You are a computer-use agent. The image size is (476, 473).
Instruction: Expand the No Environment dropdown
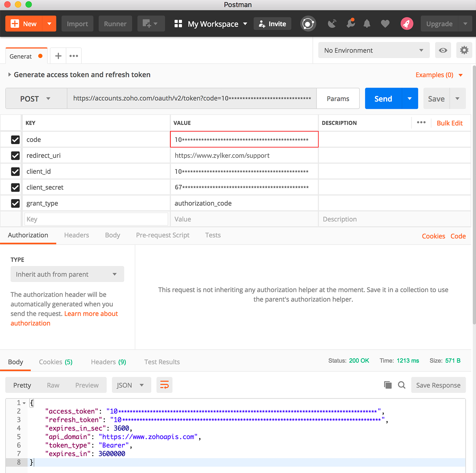pyautogui.click(x=374, y=50)
